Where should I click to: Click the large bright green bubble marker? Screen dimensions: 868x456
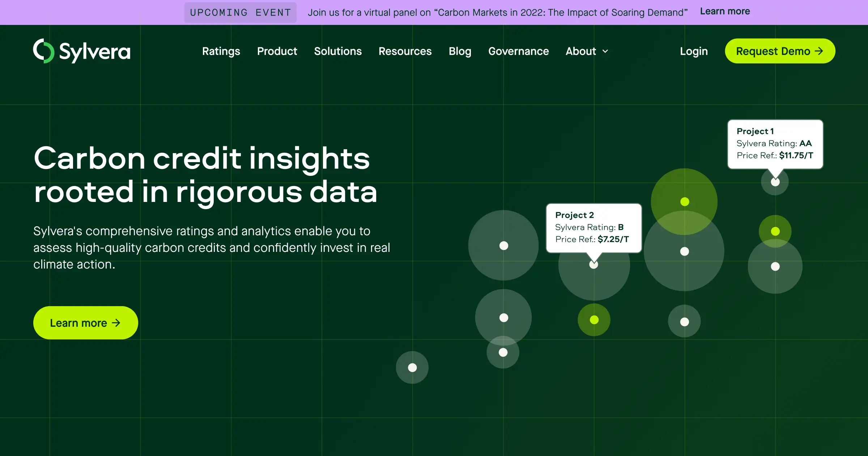(684, 202)
